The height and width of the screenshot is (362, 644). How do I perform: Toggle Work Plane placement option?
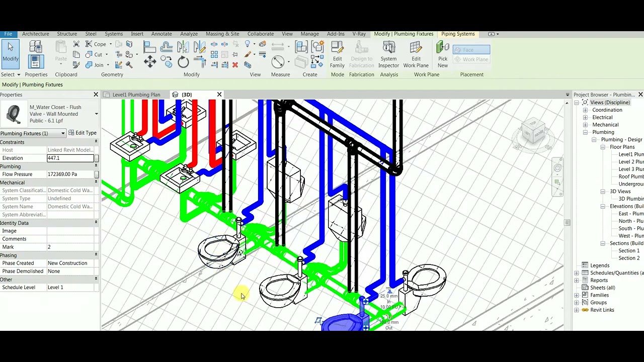471,59
